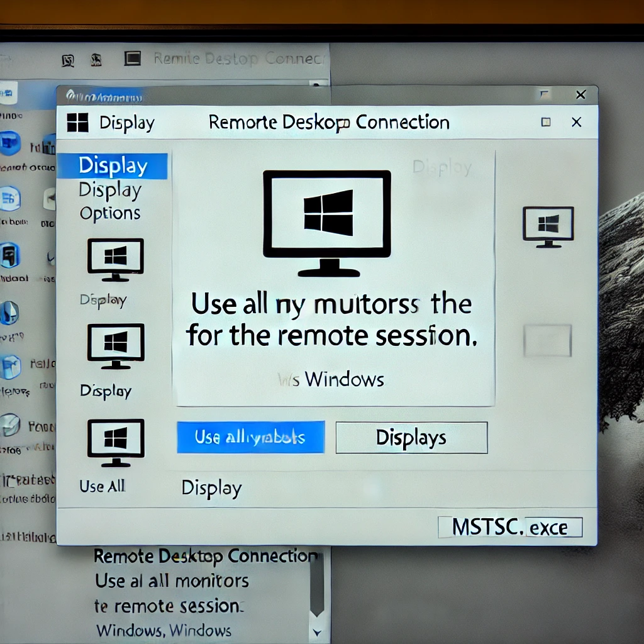
Task: Maximize the inner Remote Desktop dialog
Action: 546,122
